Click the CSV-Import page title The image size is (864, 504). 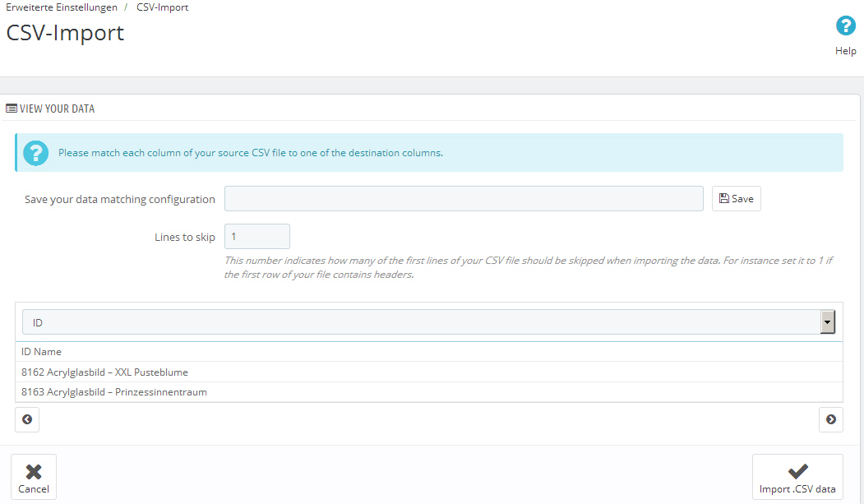pos(65,33)
